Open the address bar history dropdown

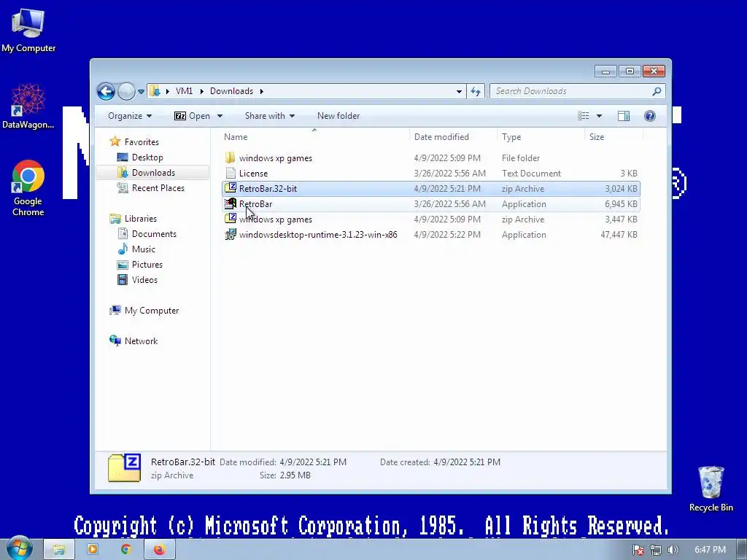[459, 91]
